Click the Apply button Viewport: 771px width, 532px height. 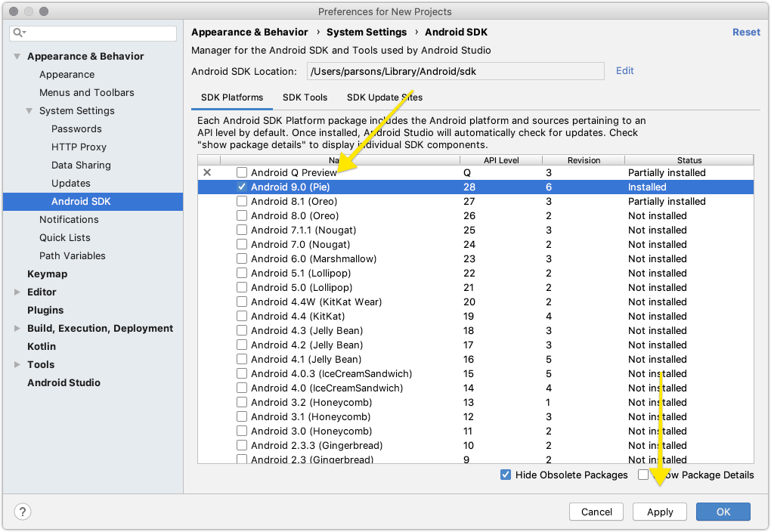(660, 512)
